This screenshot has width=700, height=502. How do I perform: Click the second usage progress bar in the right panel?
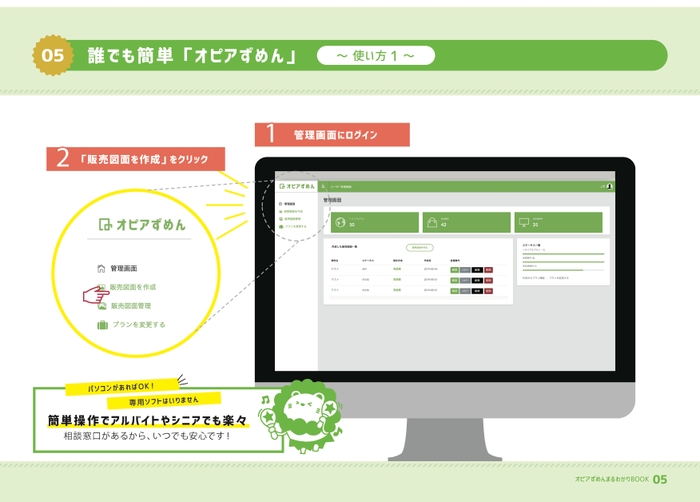[x=563, y=262]
